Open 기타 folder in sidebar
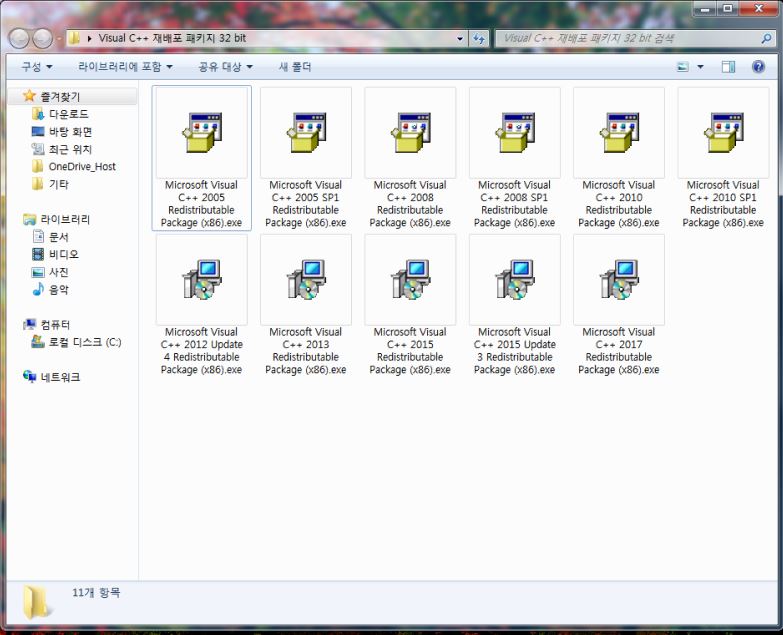Image resolution: width=783 pixels, height=635 pixels. 58,184
